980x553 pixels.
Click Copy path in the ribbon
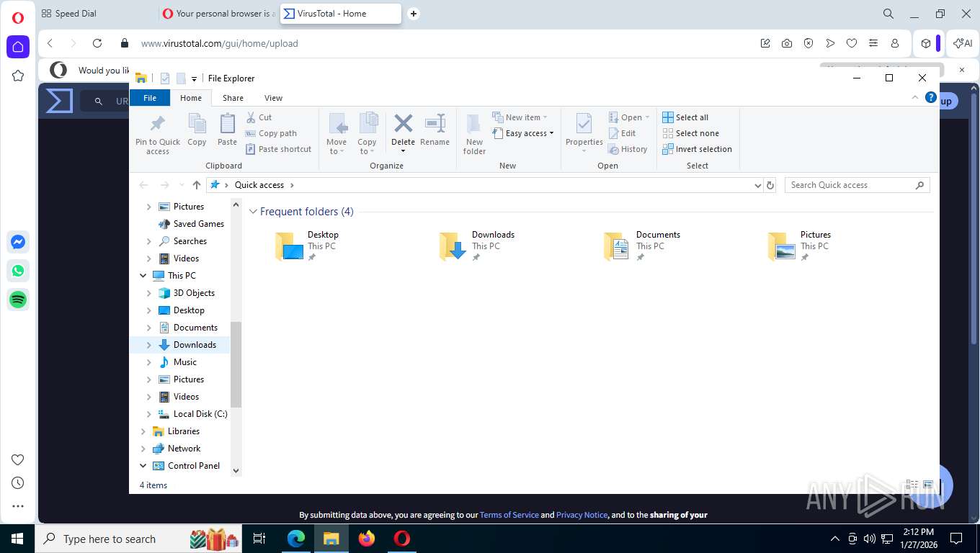[x=271, y=133]
